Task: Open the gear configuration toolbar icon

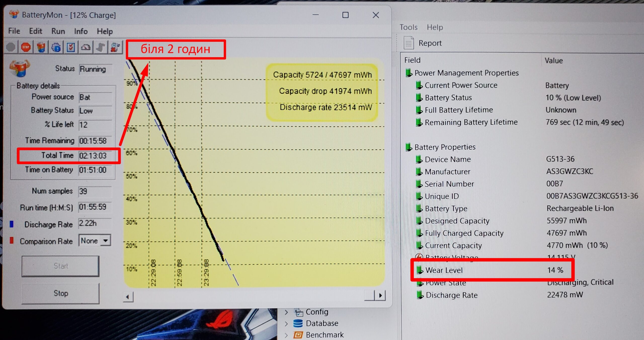Action: click(x=56, y=47)
